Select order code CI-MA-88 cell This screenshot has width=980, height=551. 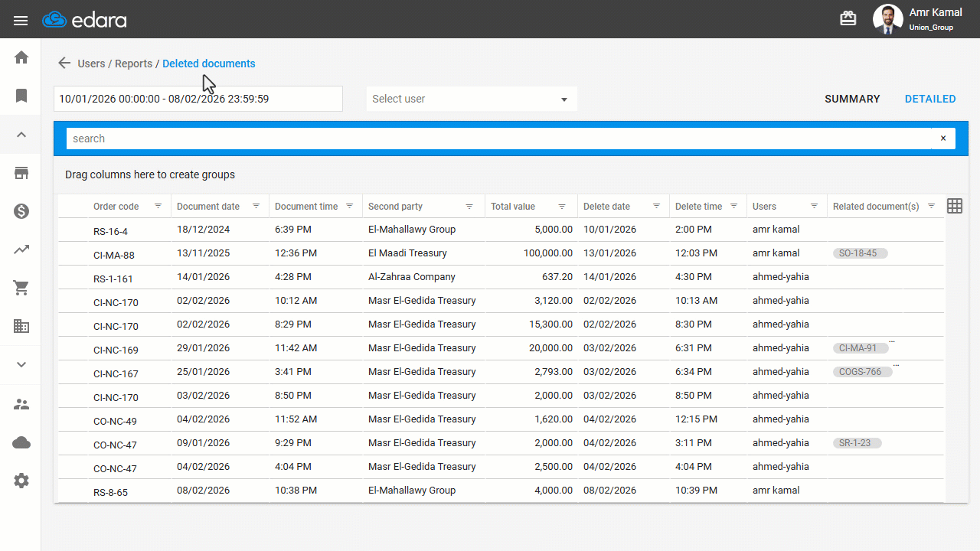coord(114,254)
